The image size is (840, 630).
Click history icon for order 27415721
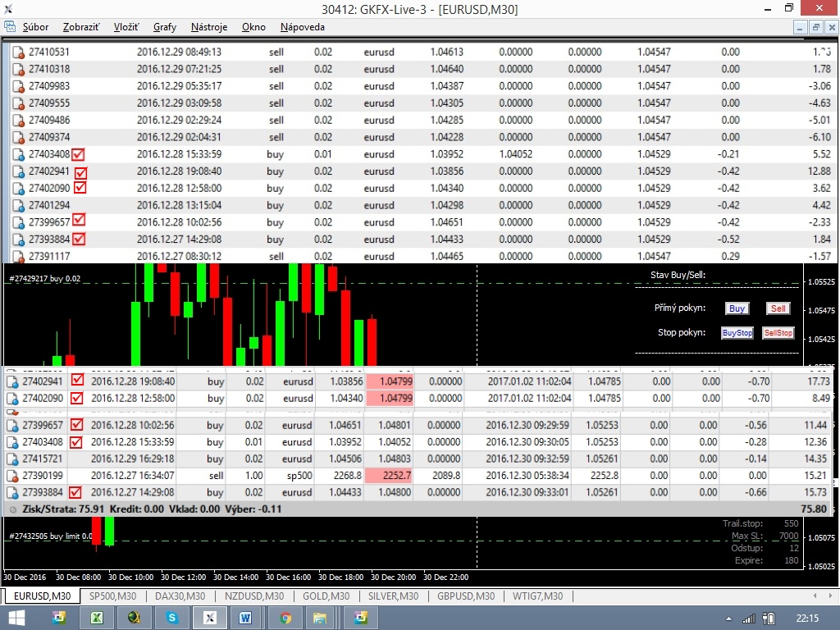click(x=12, y=459)
